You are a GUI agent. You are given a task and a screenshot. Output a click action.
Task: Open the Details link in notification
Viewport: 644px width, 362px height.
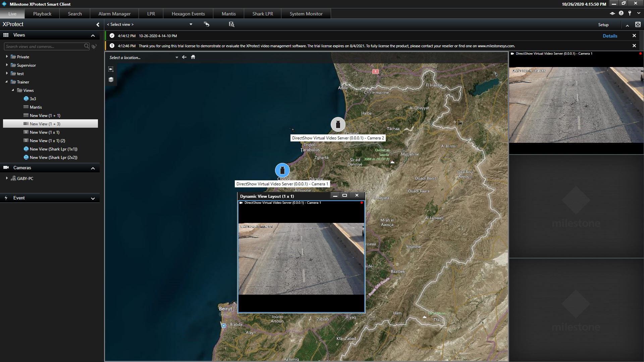(610, 36)
